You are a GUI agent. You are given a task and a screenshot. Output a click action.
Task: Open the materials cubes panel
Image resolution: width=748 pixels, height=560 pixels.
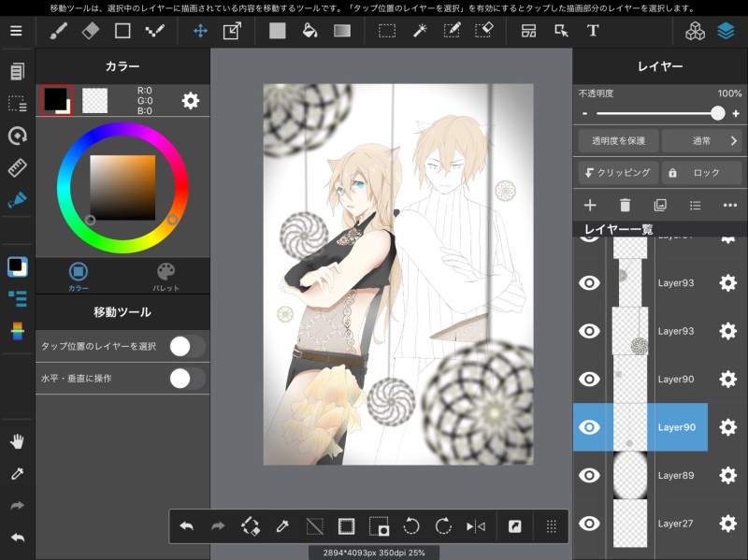pos(695,32)
